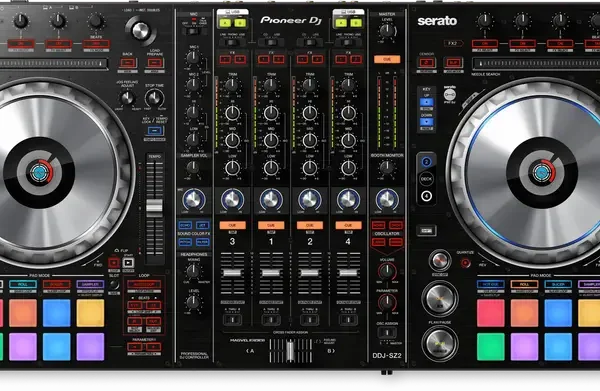The width and height of the screenshot is (600, 391).
Task: Flip channel 3 input selector switch
Action: click(x=232, y=42)
